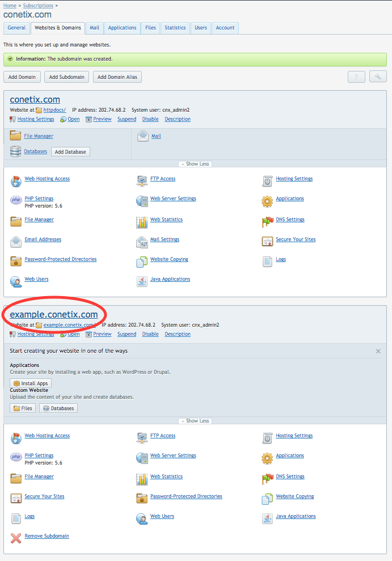392x561 pixels.
Task: Click the question mark help button
Action: click(356, 77)
